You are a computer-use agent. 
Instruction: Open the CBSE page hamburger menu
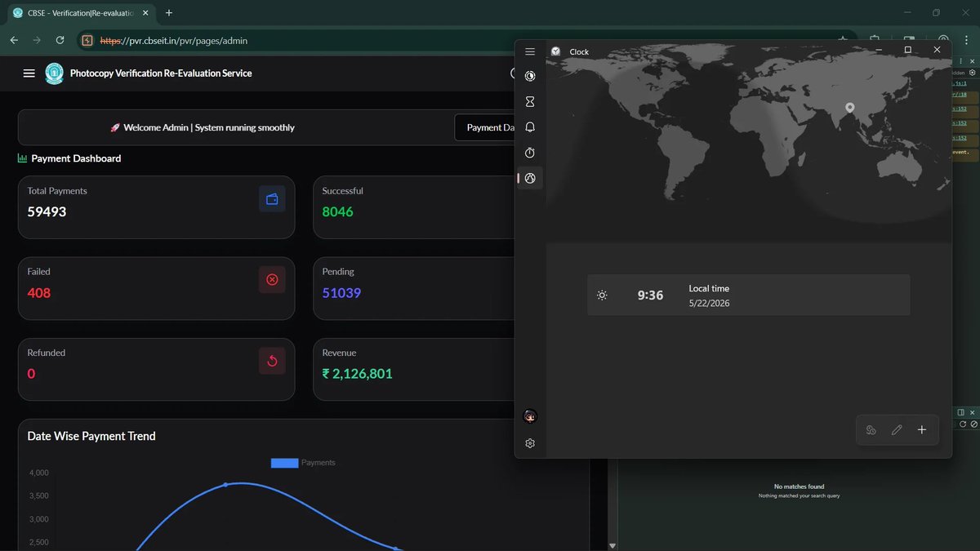tap(29, 73)
